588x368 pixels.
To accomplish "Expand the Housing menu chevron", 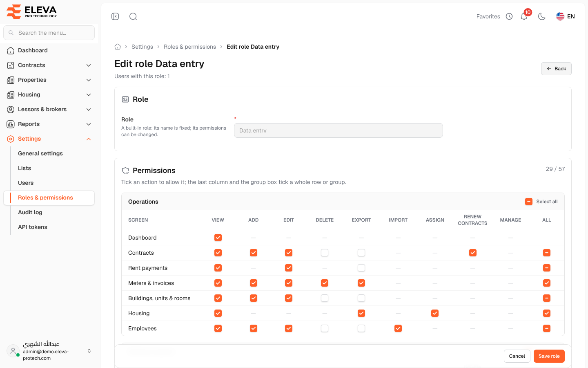I will 89,94.
